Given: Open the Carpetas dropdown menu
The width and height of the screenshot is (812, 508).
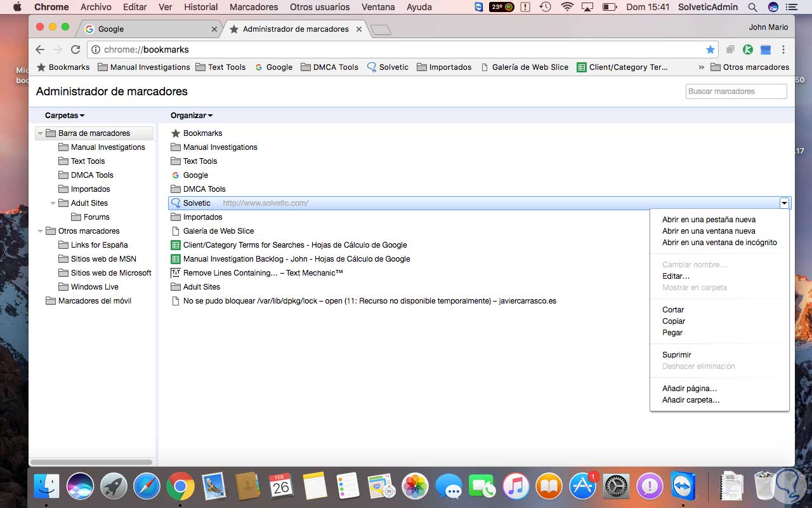Looking at the screenshot, I should (65, 116).
